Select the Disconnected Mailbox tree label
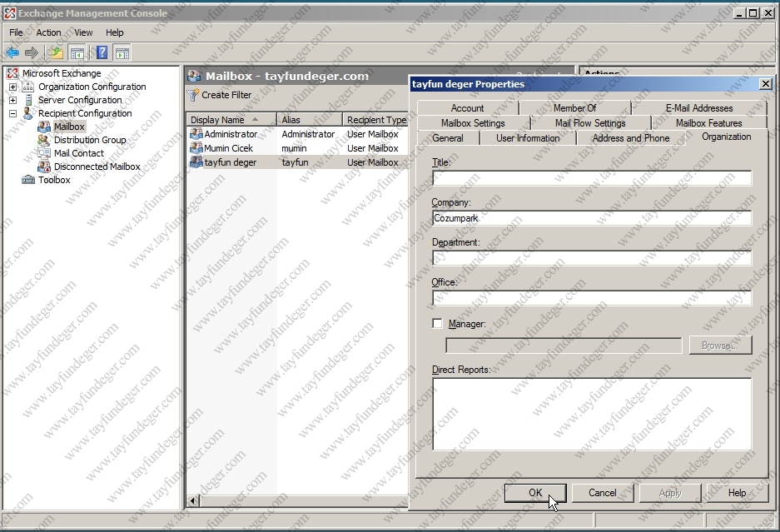The height and width of the screenshot is (532, 780). click(97, 167)
